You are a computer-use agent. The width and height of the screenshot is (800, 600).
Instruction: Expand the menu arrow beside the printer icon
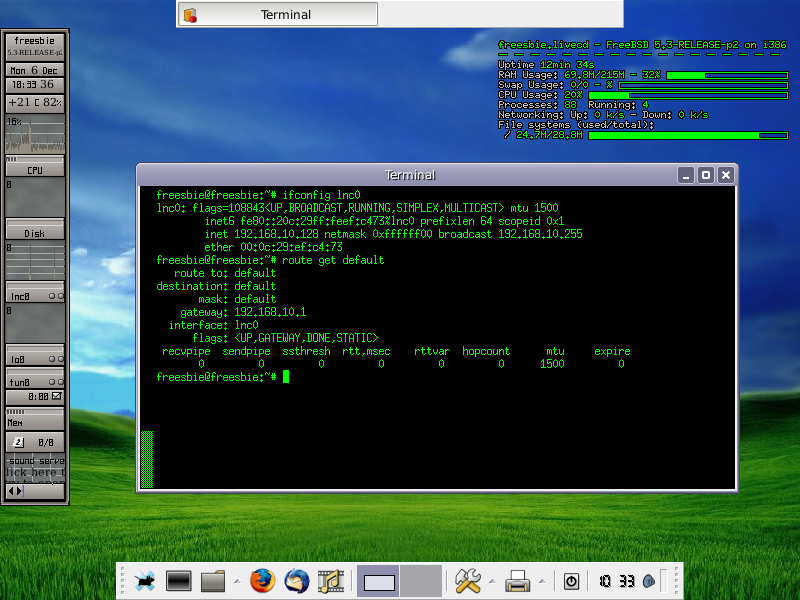coord(542,581)
